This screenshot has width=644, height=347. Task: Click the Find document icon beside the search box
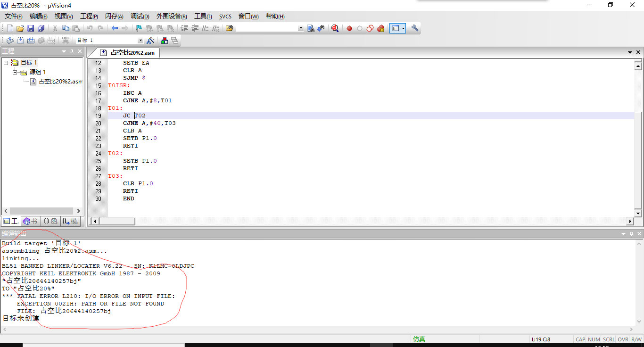point(311,28)
